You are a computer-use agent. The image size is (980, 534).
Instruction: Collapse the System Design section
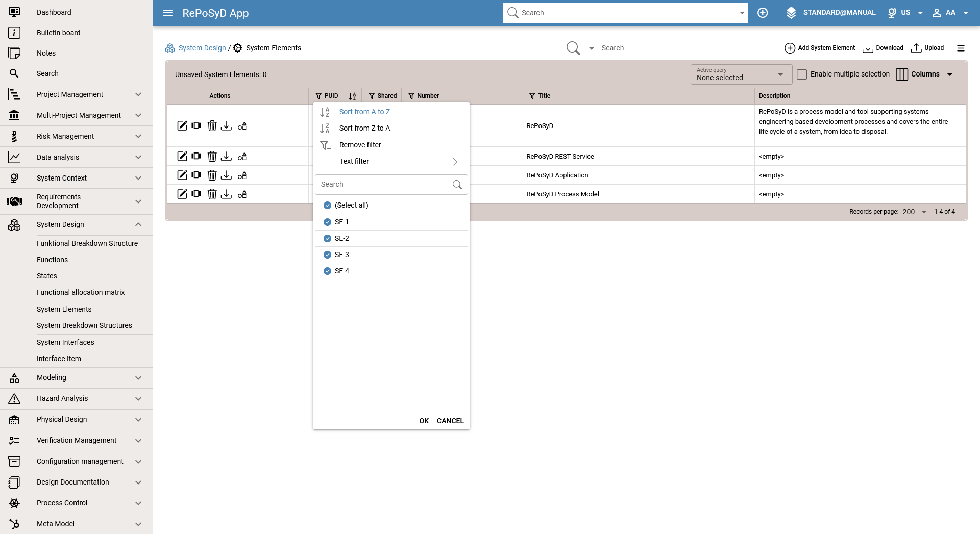(138, 224)
